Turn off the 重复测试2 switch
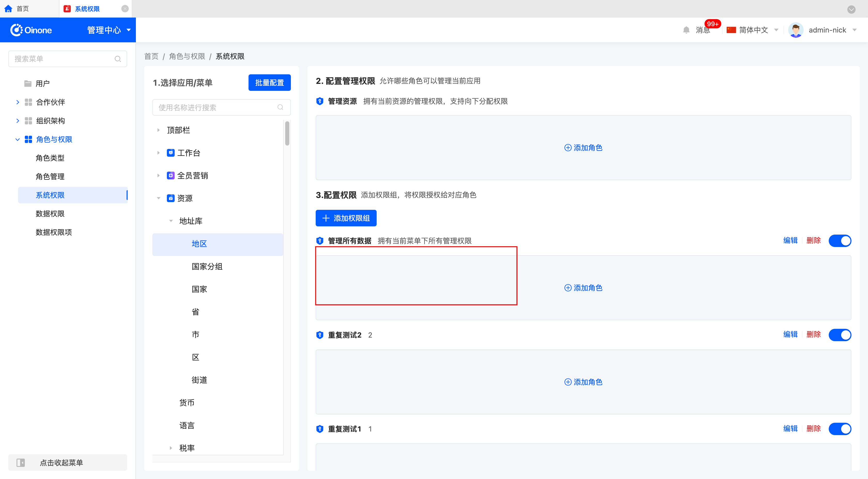The height and width of the screenshot is (479, 868). 840,334
